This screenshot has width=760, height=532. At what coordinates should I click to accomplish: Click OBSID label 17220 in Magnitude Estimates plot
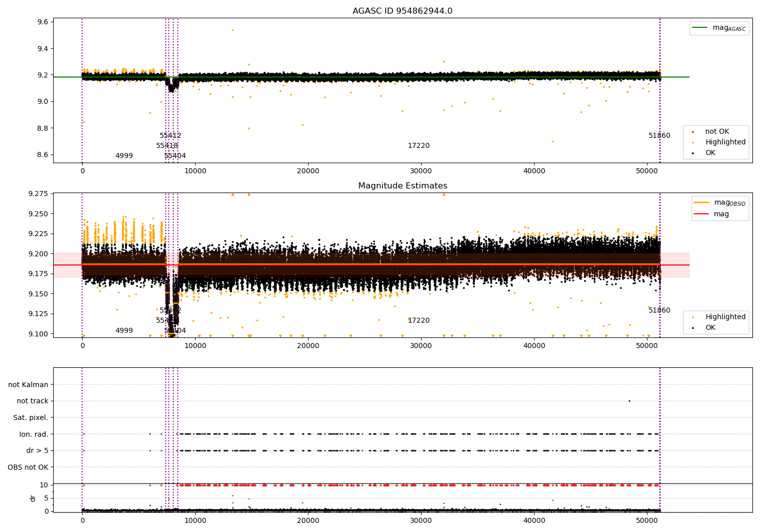pos(419,321)
